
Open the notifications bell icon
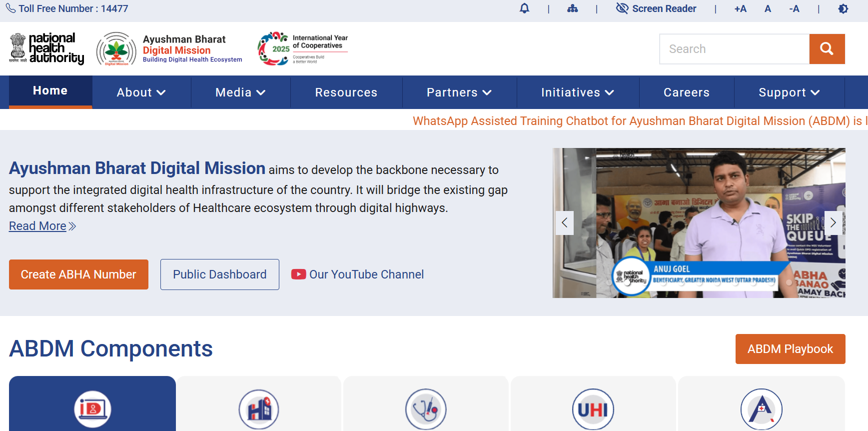point(524,8)
